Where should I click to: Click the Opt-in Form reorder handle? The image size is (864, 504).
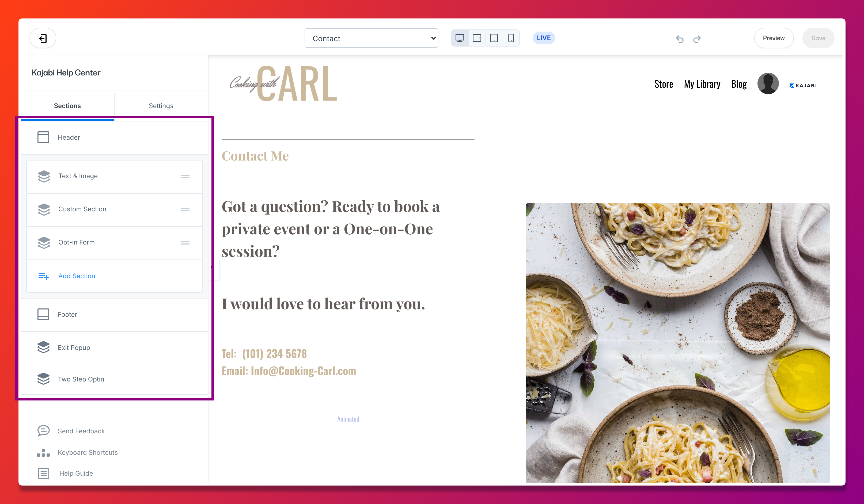tap(185, 243)
